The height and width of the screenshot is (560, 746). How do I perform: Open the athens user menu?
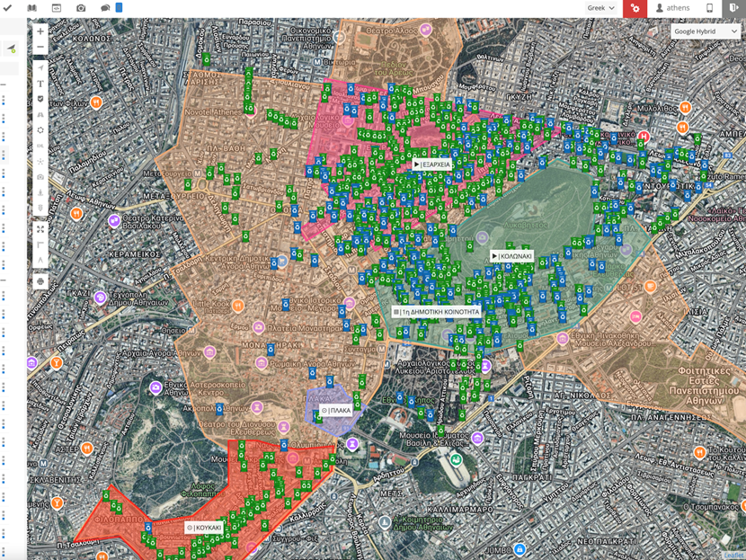(x=673, y=8)
